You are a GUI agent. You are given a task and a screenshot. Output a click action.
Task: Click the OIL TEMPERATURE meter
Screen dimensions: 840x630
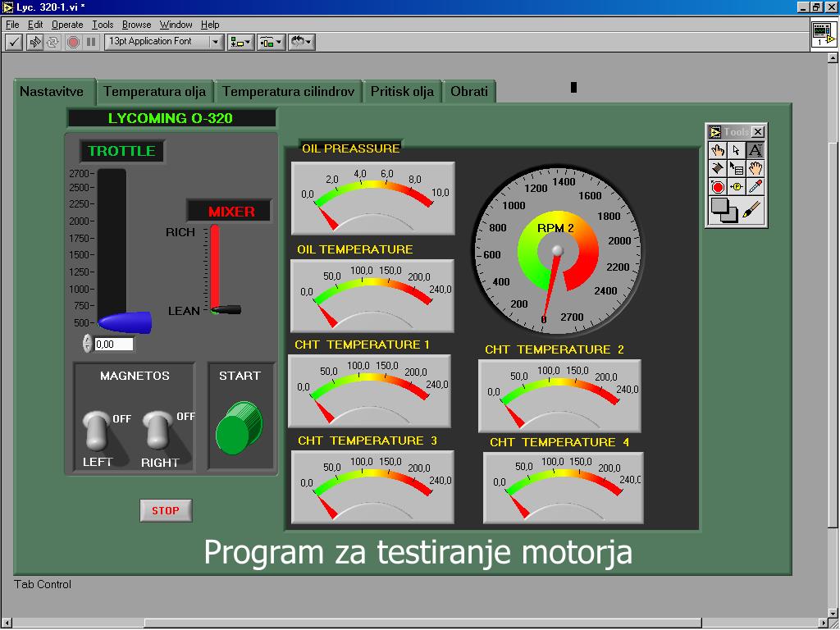click(x=372, y=295)
